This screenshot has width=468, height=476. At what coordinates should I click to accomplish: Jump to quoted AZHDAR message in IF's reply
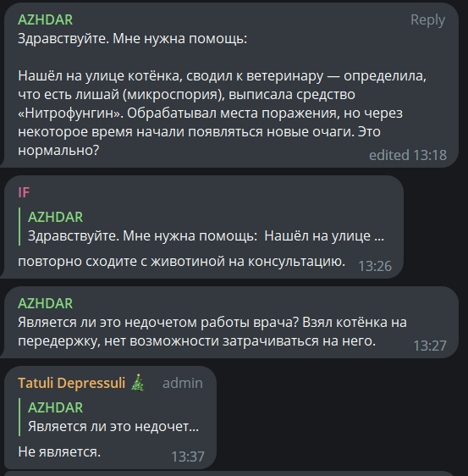point(201,226)
